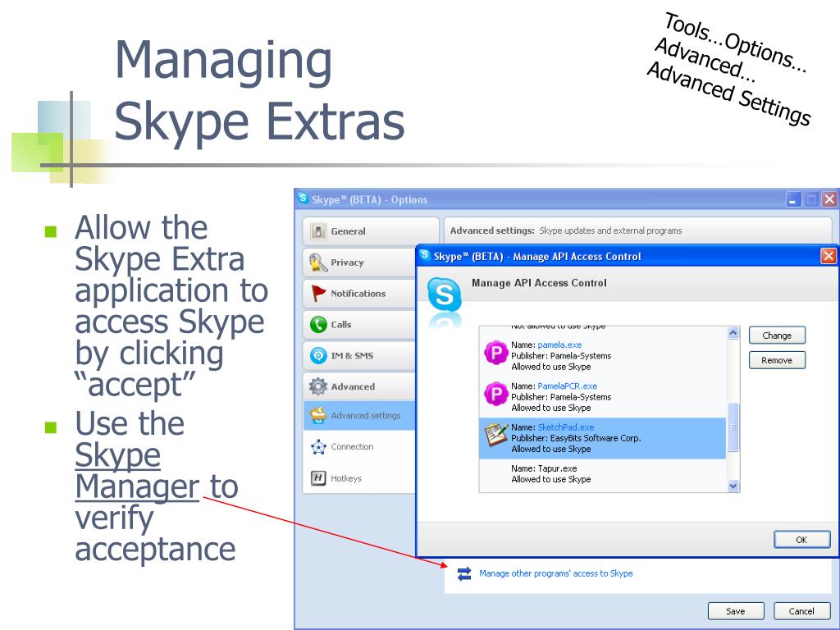Cancel the Skype options window
Screen dimensions: 840x630
801,611
